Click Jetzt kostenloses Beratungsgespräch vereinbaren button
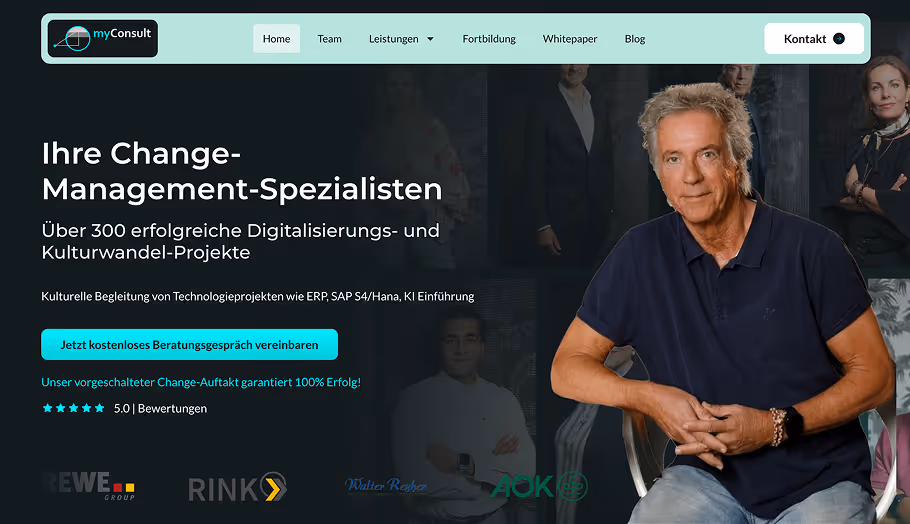The width and height of the screenshot is (910, 524). click(189, 345)
